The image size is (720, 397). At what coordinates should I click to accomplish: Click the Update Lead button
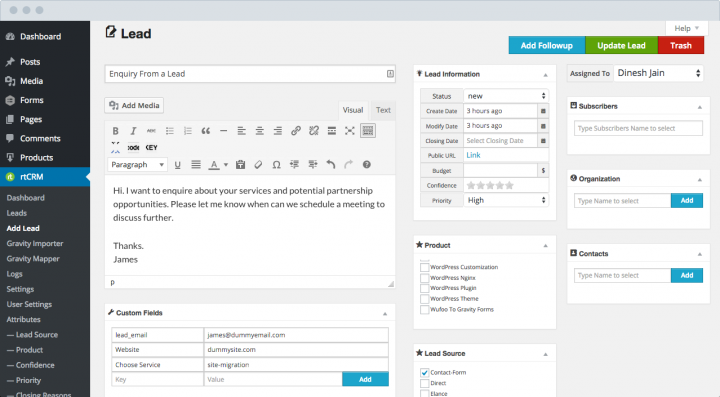point(621,45)
